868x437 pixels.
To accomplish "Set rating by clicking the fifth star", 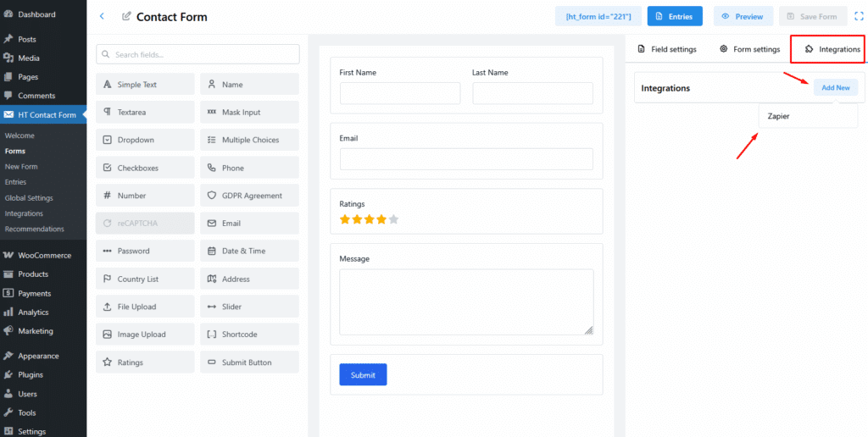I will tap(393, 219).
